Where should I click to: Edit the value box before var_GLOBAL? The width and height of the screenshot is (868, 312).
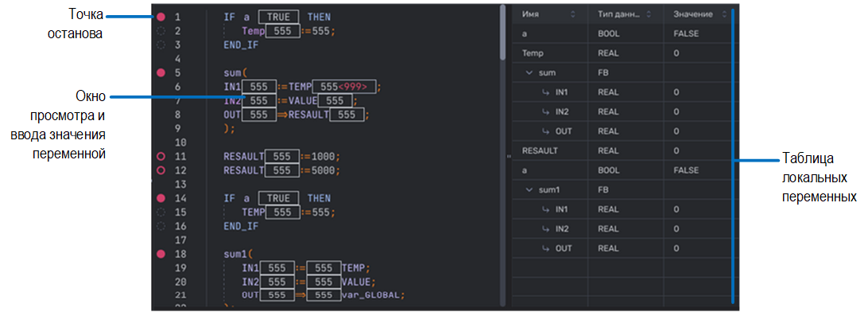click(324, 295)
